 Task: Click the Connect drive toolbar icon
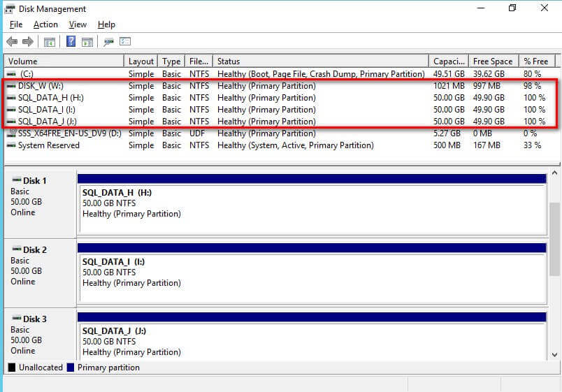point(108,42)
